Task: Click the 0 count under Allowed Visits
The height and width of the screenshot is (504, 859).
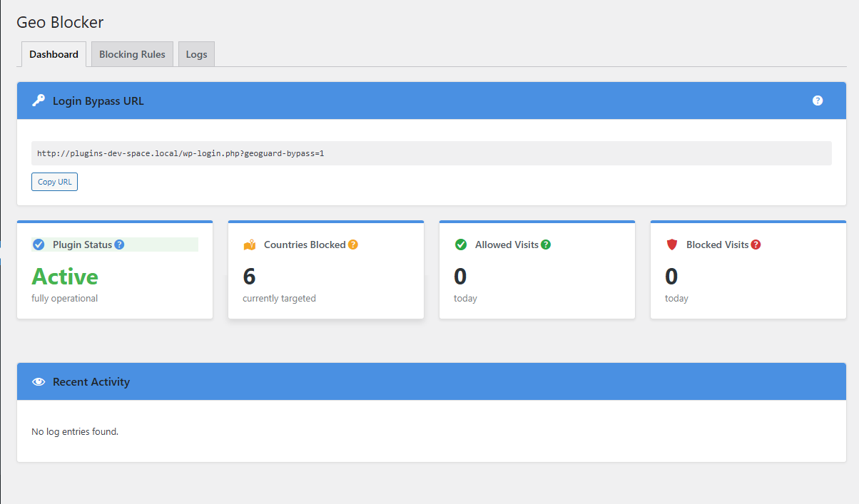Action: click(460, 277)
